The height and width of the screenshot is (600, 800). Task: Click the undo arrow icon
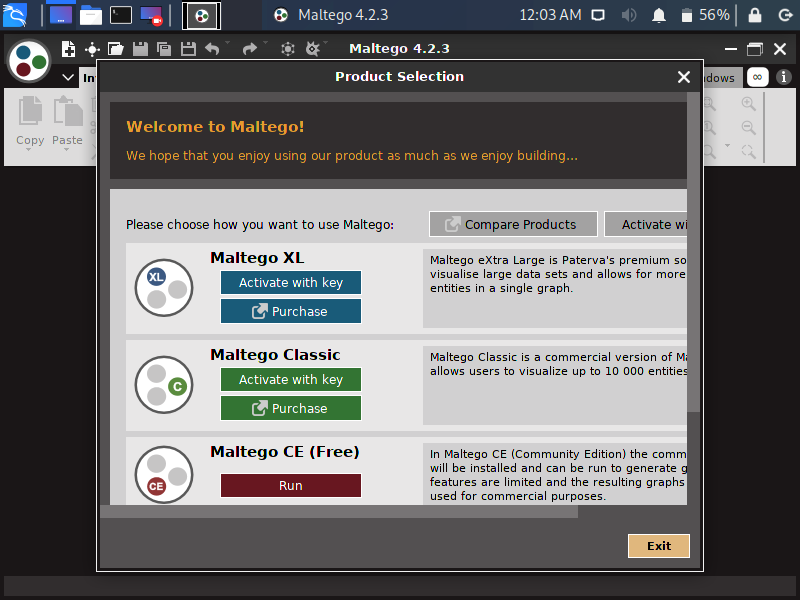click(211, 49)
